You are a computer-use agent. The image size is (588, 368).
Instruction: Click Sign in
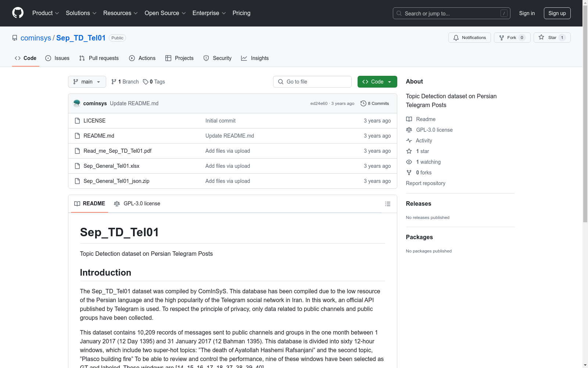coord(527,13)
